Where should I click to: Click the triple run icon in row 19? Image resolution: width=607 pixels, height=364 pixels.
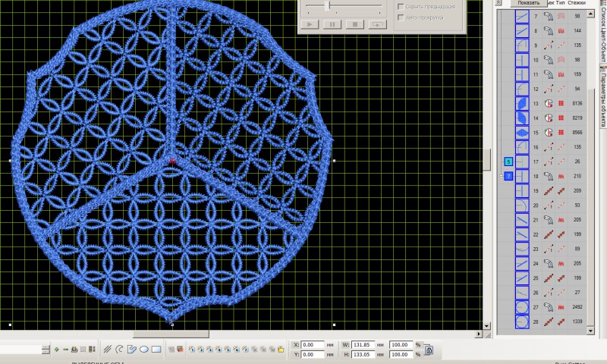click(x=548, y=190)
